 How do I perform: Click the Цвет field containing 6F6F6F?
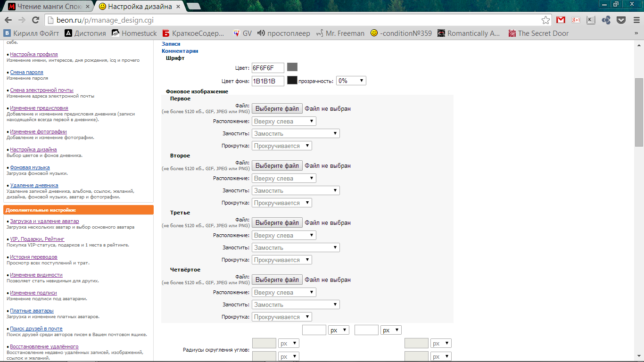268,68
